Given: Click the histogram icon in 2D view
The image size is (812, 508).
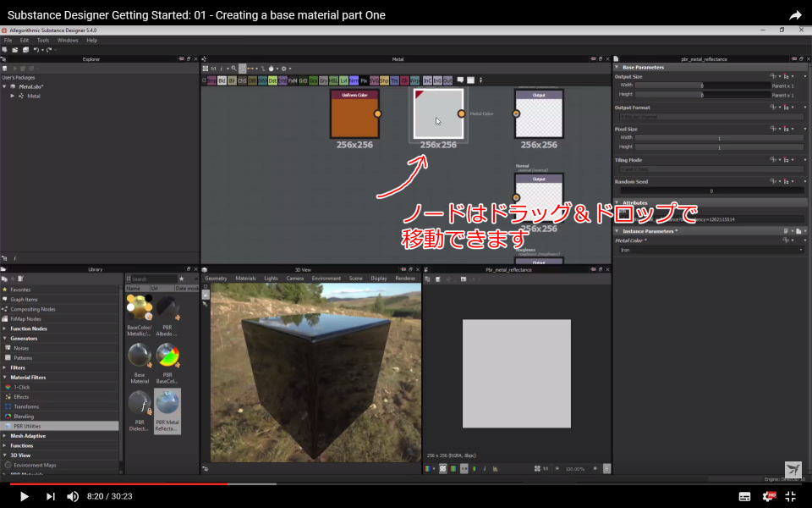Looking at the screenshot, I should point(495,468).
